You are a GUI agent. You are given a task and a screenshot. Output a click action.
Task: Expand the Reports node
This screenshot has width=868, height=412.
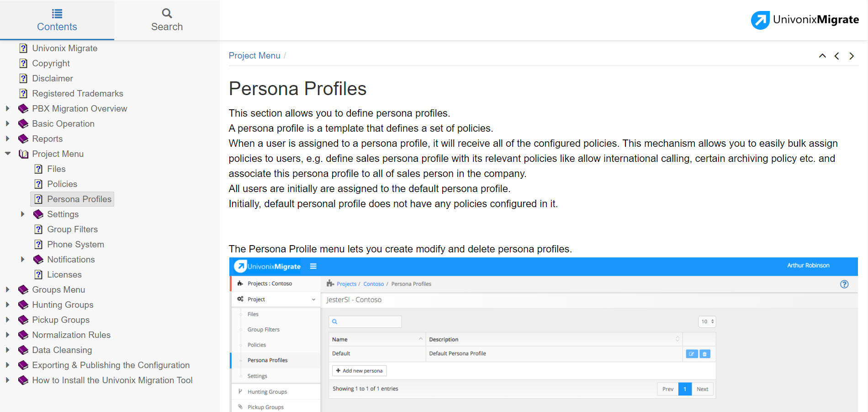click(7, 139)
